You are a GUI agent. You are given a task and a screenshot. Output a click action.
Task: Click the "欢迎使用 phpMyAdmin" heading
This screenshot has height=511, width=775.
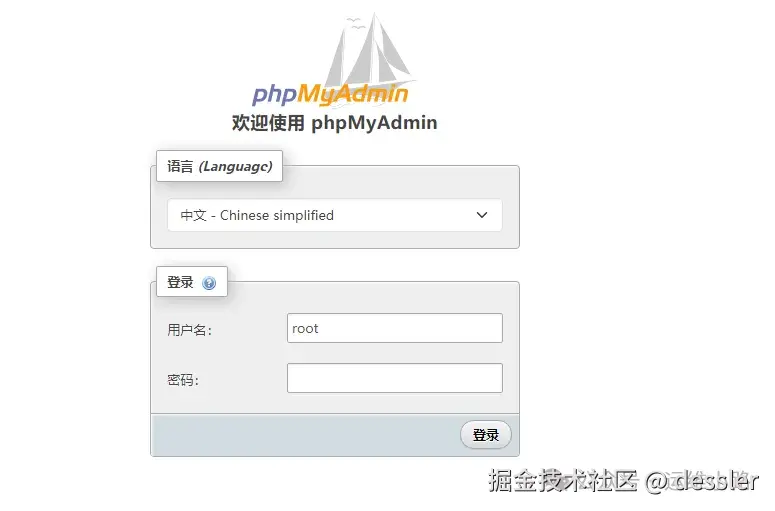[x=335, y=123]
